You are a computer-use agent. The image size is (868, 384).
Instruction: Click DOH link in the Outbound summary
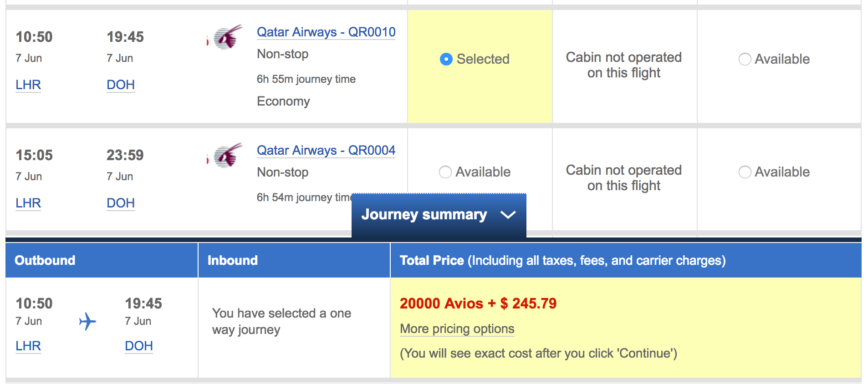(139, 346)
